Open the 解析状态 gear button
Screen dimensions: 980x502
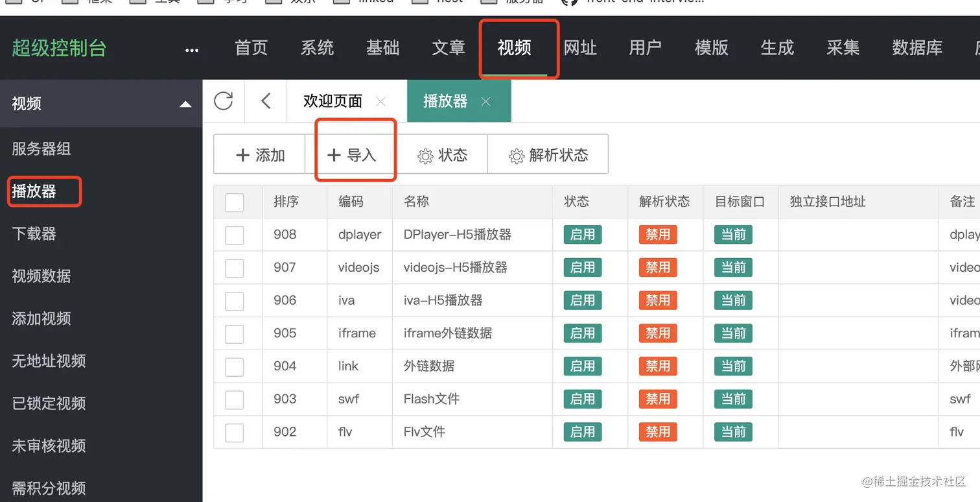(548, 155)
